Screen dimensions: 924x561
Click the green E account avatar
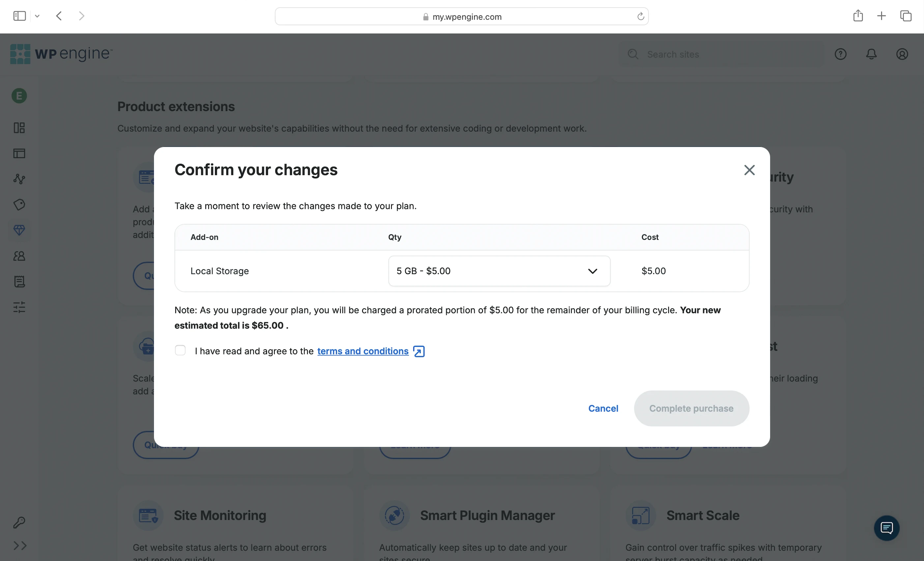tap(19, 96)
